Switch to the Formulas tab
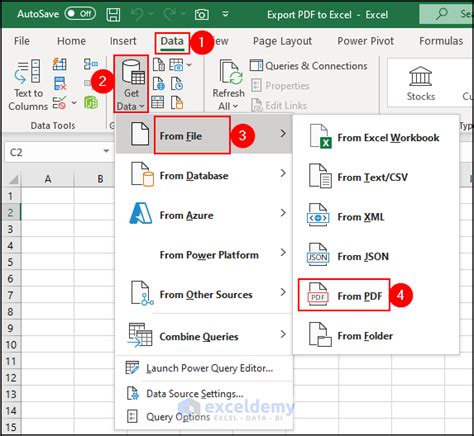The width and height of the screenshot is (474, 436). click(441, 41)
